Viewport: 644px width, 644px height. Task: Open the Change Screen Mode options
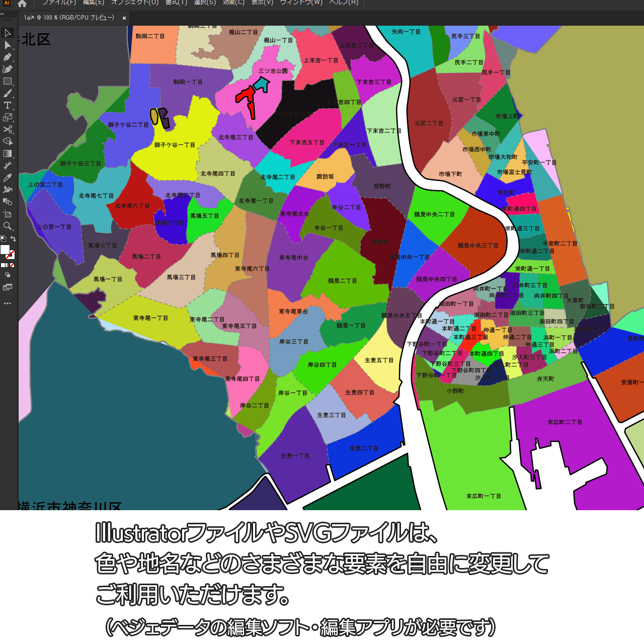click(x=8, y=288)
